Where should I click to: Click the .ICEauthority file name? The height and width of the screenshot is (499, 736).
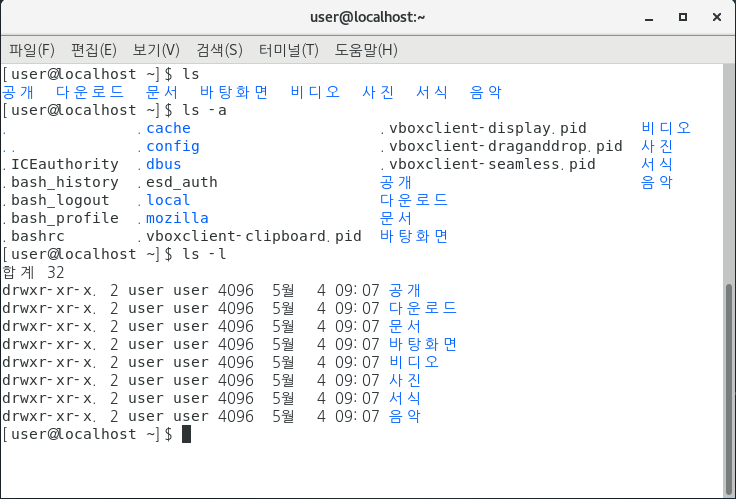[61, 164]
